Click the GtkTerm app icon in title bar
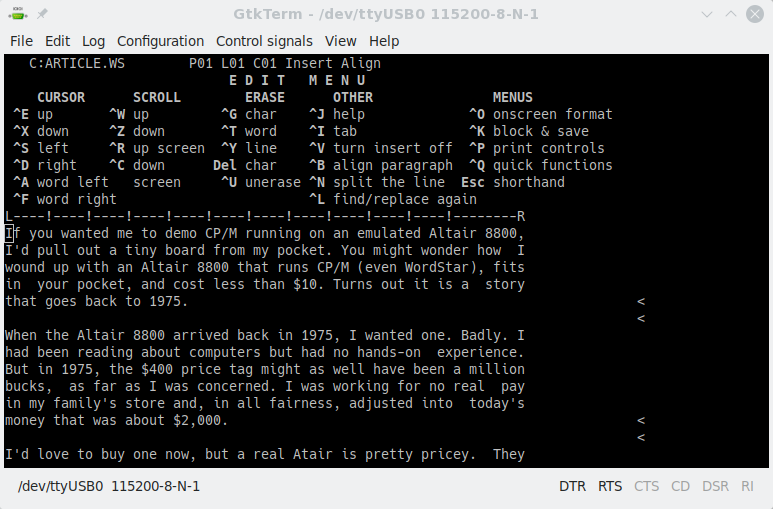 coord(17,15)
